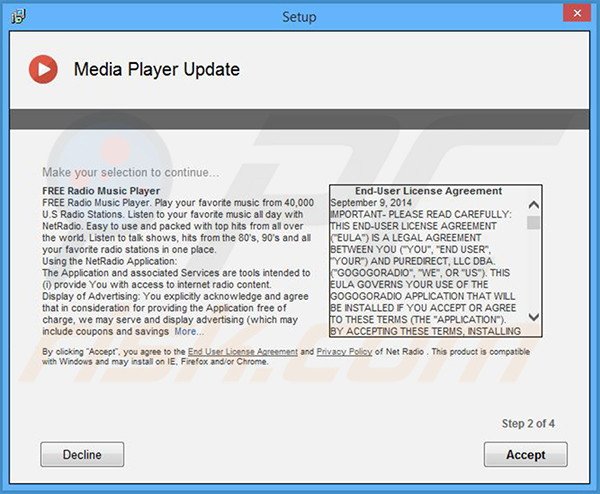The width and height of the screenshot is (600, 494).
Task: Click the red play logo icon
Action: [x=43, y=69]
